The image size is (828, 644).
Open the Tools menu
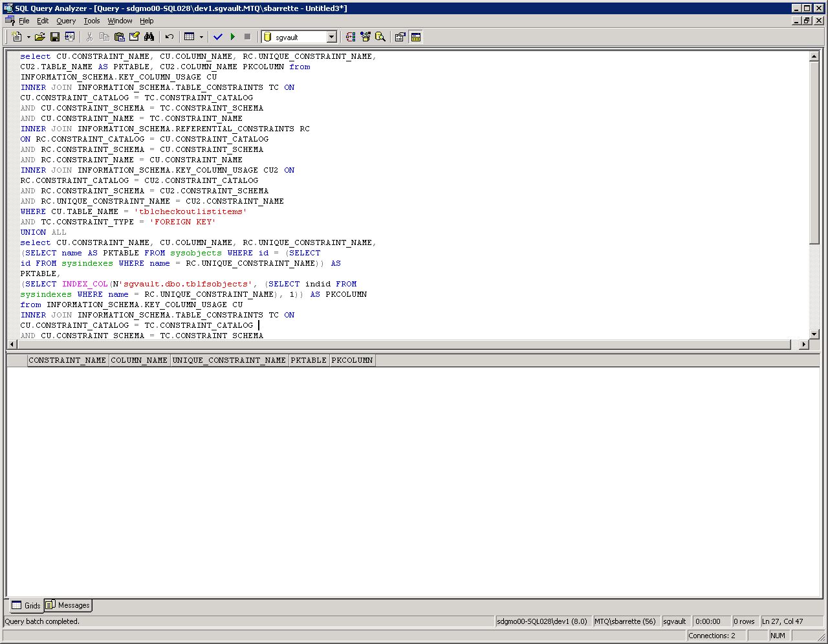point(92,21)
